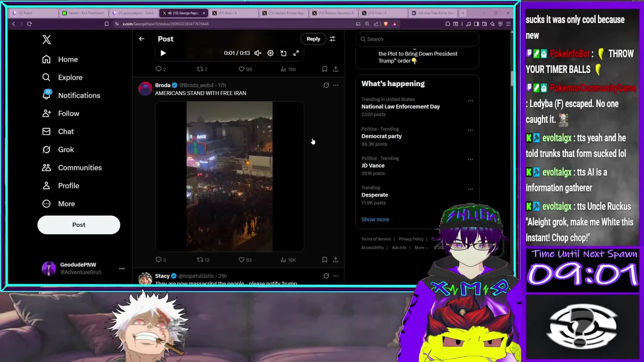
Task: Switch to the Treasury Secretary browser tab
Action: 334,13
